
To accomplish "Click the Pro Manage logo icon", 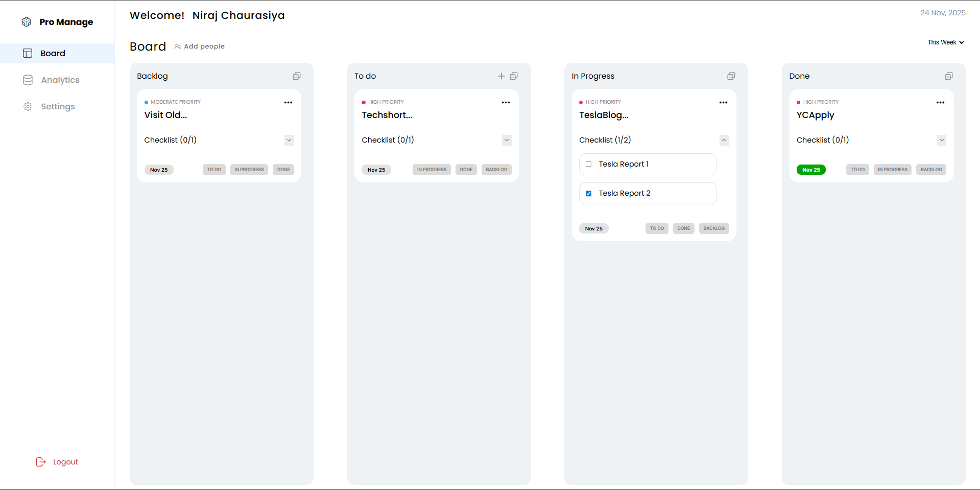I will pyautogui.click(x=27, y=22).
